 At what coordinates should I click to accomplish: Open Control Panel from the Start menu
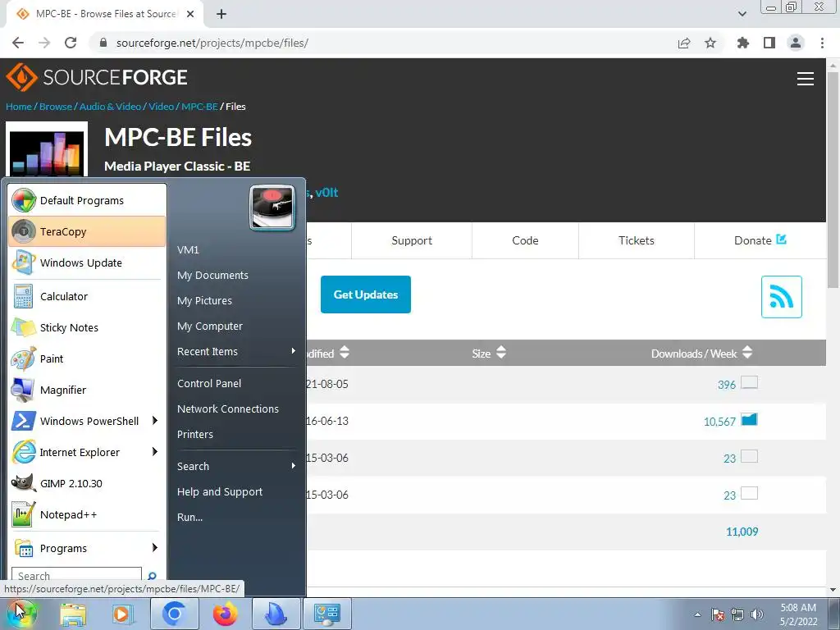coord(209,383)
